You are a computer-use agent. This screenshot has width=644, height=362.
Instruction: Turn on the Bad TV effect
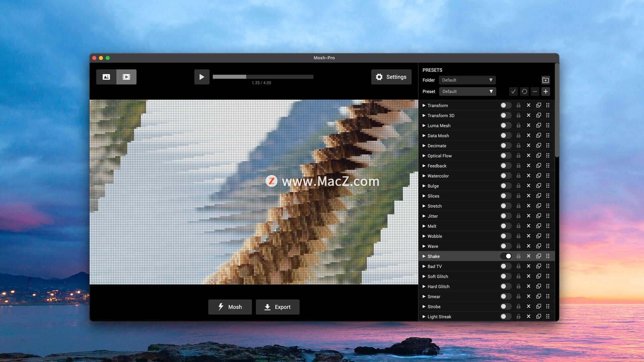coord(506,266)
